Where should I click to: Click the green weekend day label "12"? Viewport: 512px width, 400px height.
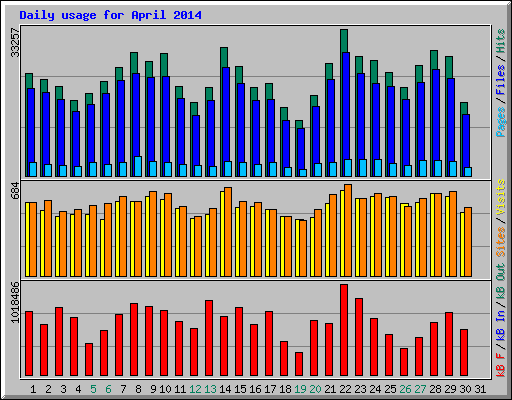195,389
